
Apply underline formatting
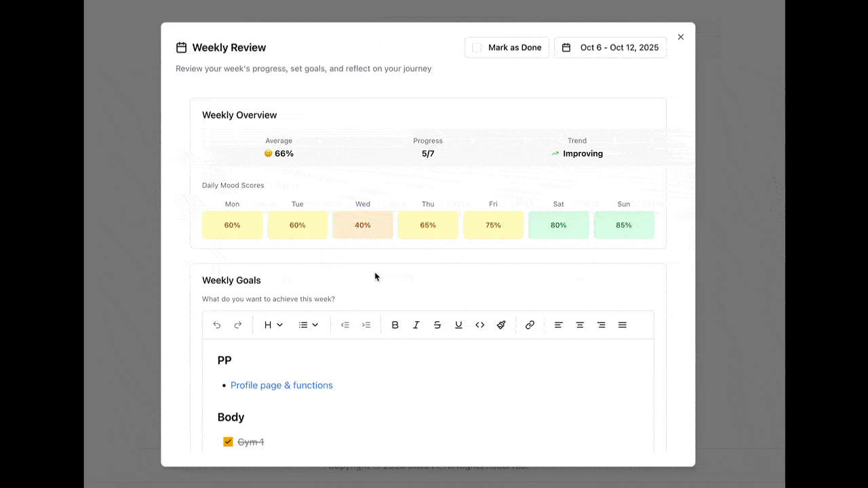click(458, 325)
